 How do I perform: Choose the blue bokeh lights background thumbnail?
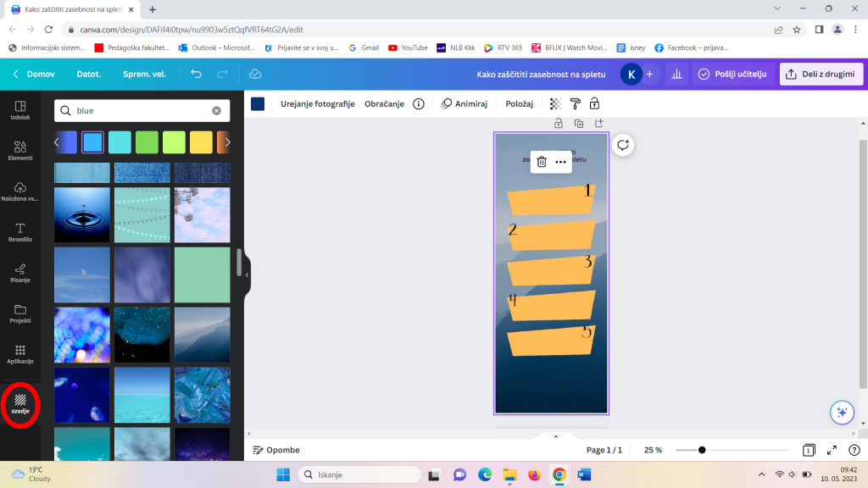pos(82,335)
